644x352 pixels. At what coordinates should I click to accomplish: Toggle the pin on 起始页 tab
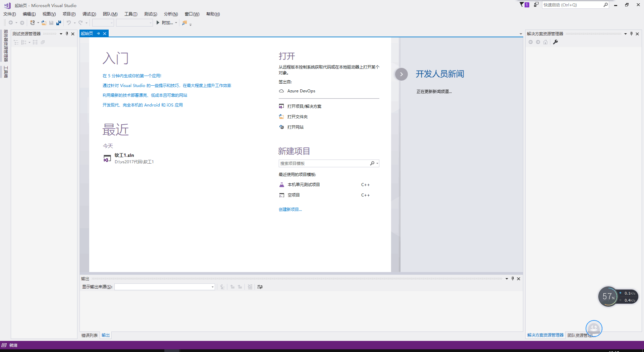click(x=98, y=34)
